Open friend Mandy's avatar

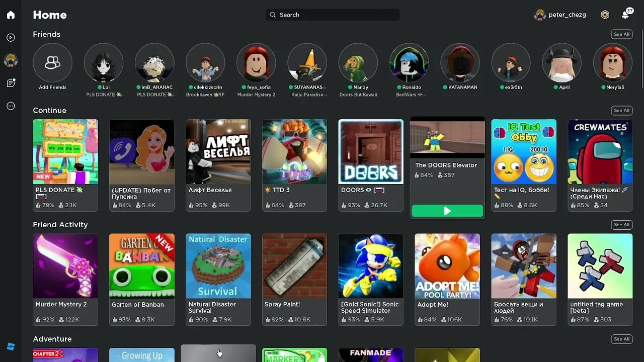tap(358, 62)
